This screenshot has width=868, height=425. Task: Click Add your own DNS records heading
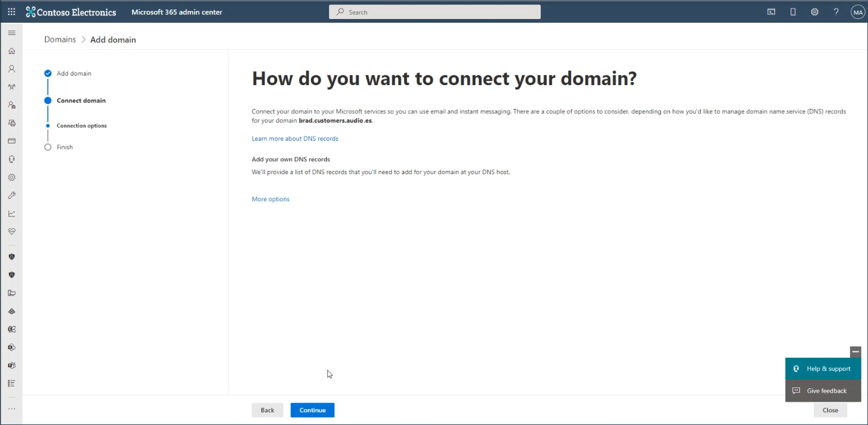tap(291, 159)
